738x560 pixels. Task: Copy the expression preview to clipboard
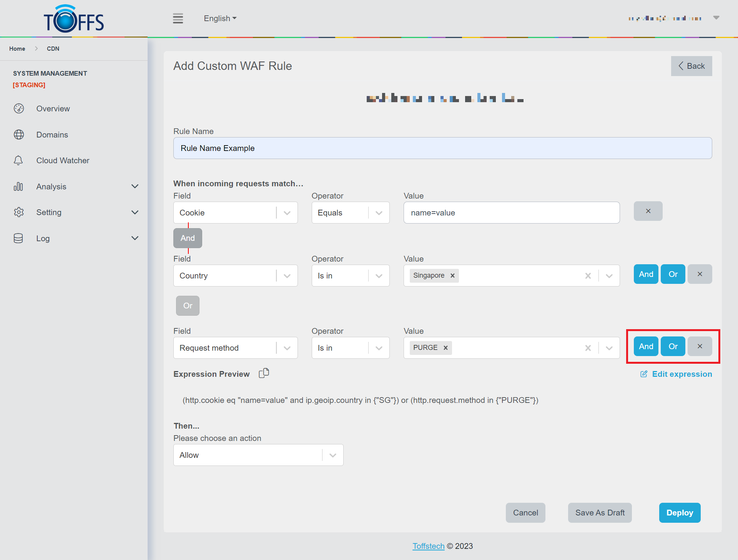pos(264,373)
